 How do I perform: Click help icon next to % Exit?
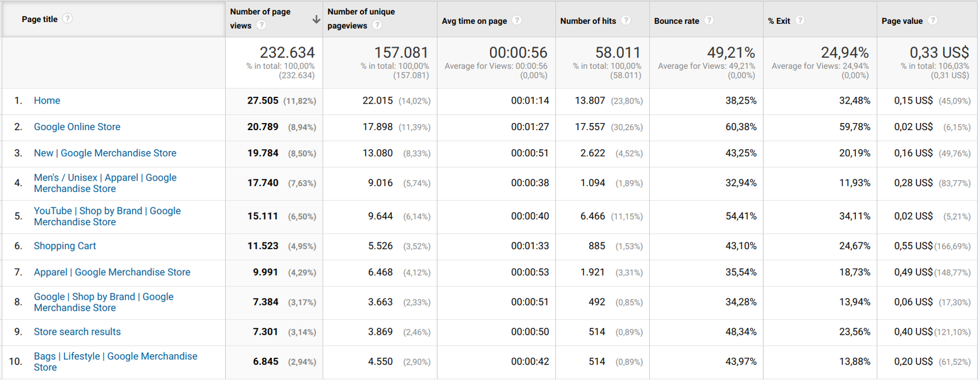pos(800,21)
